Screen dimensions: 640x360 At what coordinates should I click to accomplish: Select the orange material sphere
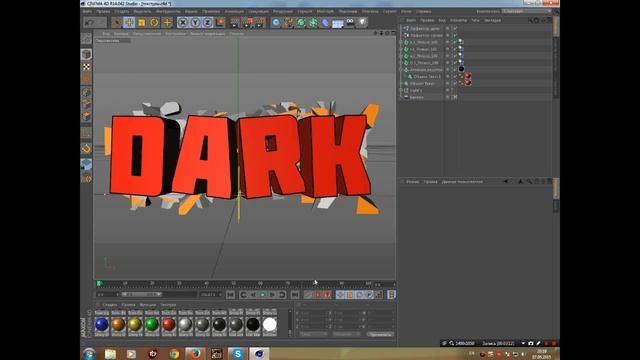(118, 324)
